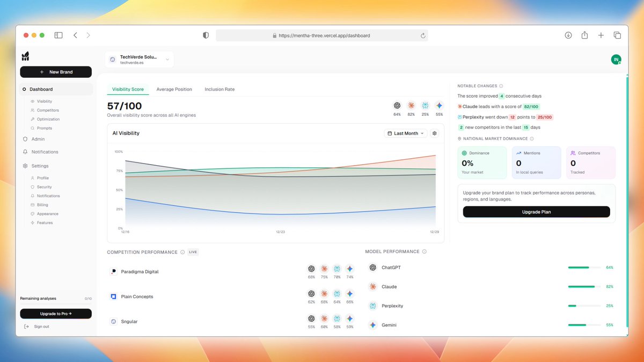Switch to the Inclusion Rate tab
This screenshot has height=362, width=644.
pyautogui.click(x=219, y=89)
